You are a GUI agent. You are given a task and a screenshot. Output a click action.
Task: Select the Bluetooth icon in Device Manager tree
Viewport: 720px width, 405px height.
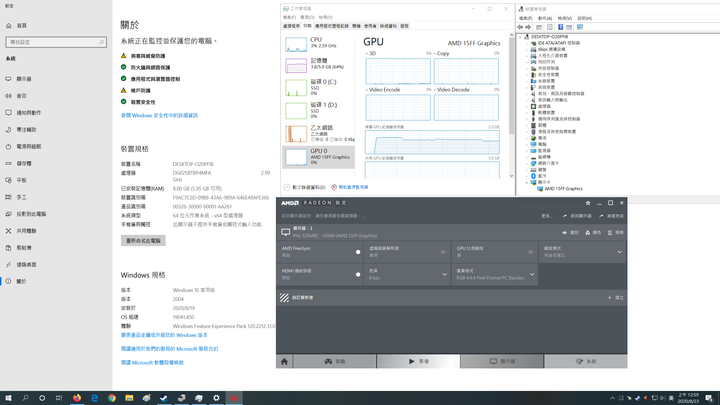click(x=534, y=176)
